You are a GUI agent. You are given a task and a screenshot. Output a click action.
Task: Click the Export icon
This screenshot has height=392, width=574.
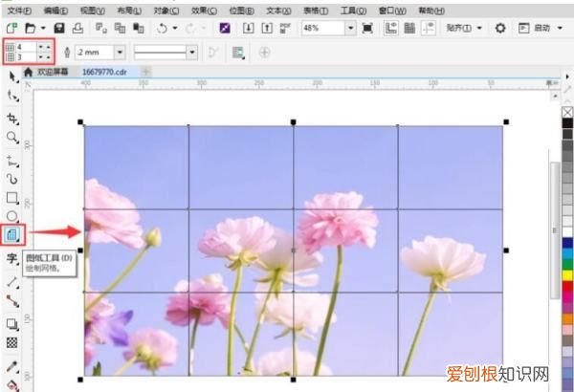click(x=267, y=28)
